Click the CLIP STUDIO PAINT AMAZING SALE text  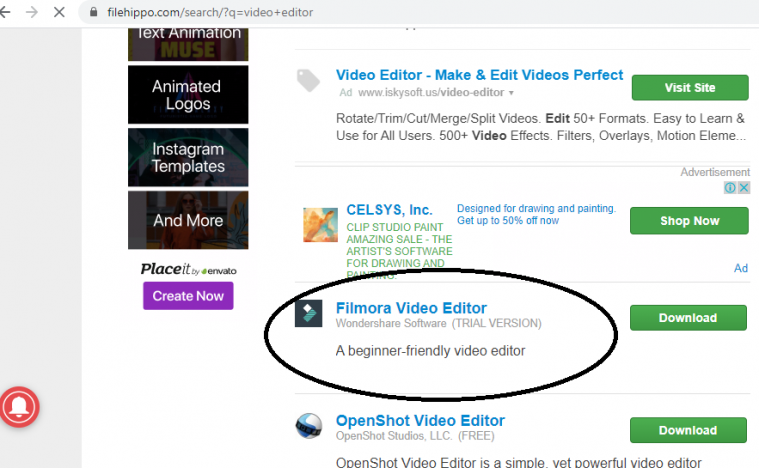click(399, 251)
